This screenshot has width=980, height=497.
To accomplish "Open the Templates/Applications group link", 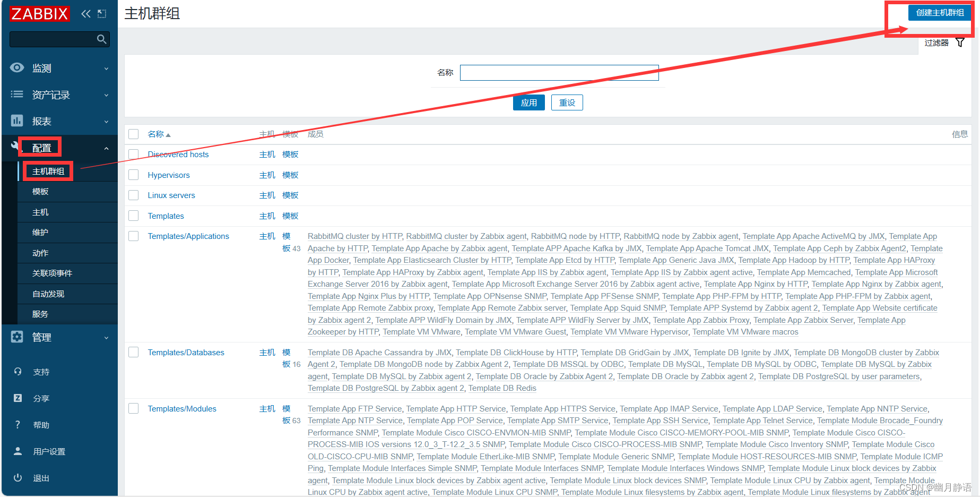I will 188,236.
